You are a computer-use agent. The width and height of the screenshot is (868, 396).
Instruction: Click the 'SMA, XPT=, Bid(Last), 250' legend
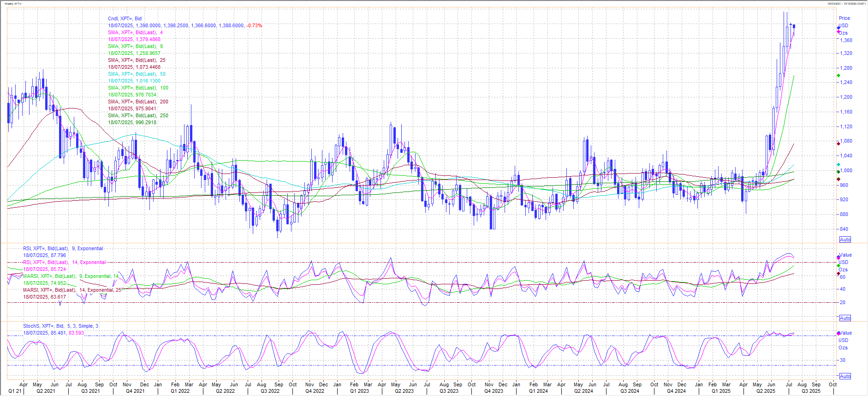tap(138, 116)
